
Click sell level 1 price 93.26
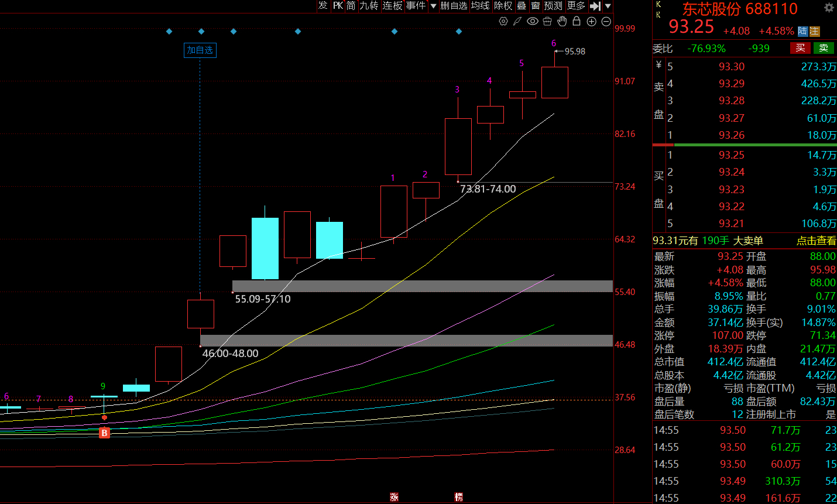coord(732,135)
